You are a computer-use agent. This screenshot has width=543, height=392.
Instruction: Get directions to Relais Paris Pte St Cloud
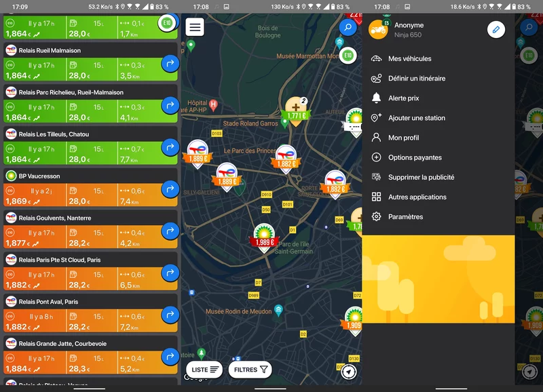pos(170,273)
